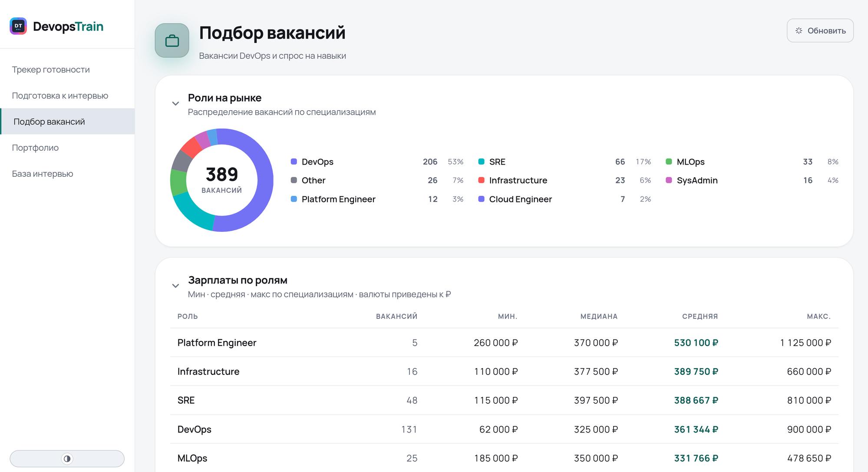
Task: Click the Cloud Engineer legend label
Action: click(520, 199)
